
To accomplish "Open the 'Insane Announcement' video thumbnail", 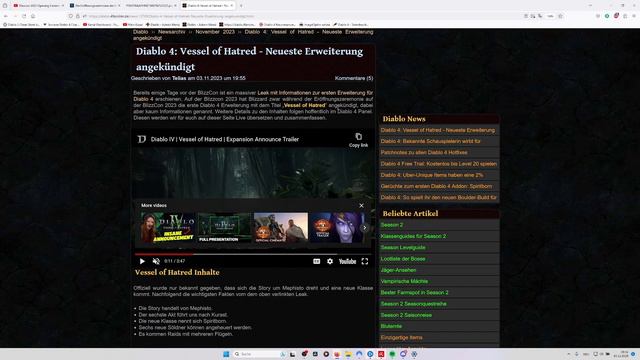I will click(x=168, y=227).
